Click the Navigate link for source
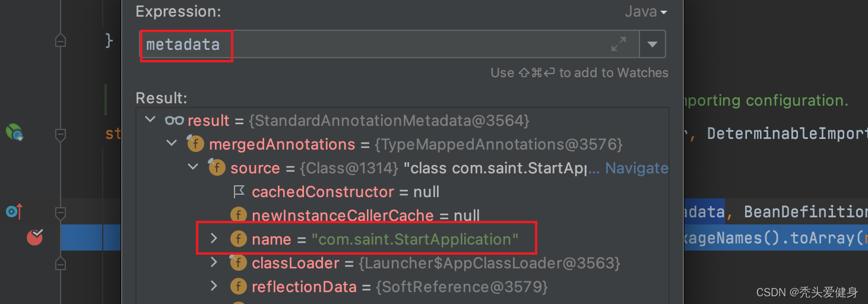This screenshot has height=304, width=868. [636, 168]
